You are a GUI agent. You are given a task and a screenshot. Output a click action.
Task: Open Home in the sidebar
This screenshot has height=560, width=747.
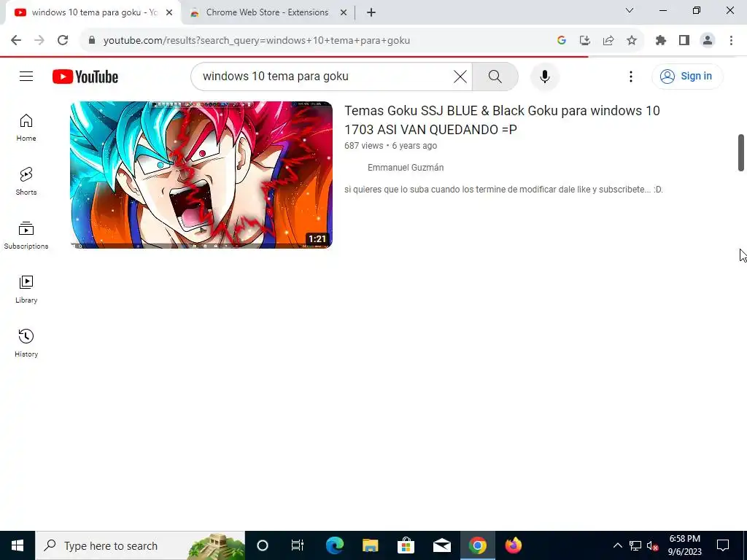[26, 128]
